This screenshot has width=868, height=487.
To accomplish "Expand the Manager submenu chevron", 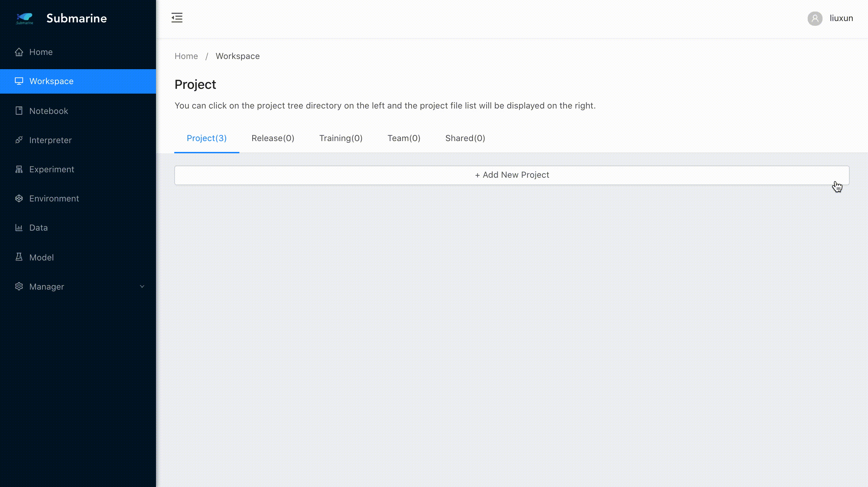I will pos(142,287).
